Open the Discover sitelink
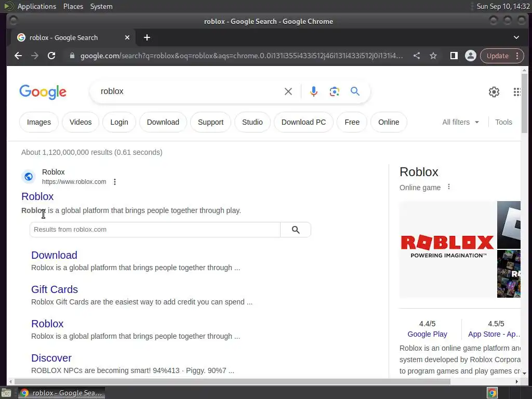This screenshot has width=532, height=399. (51, 358)
